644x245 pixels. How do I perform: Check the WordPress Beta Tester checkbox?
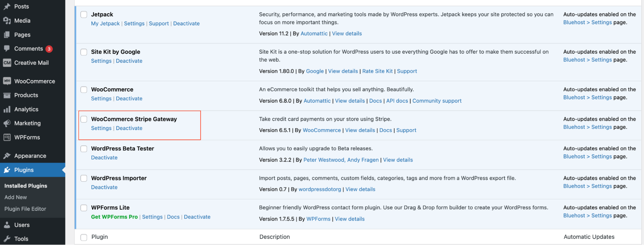[84, 149]
